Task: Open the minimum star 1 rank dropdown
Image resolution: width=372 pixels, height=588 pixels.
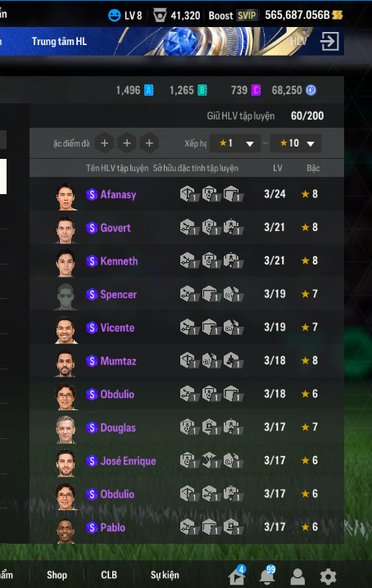Action: tap(235, 143)
